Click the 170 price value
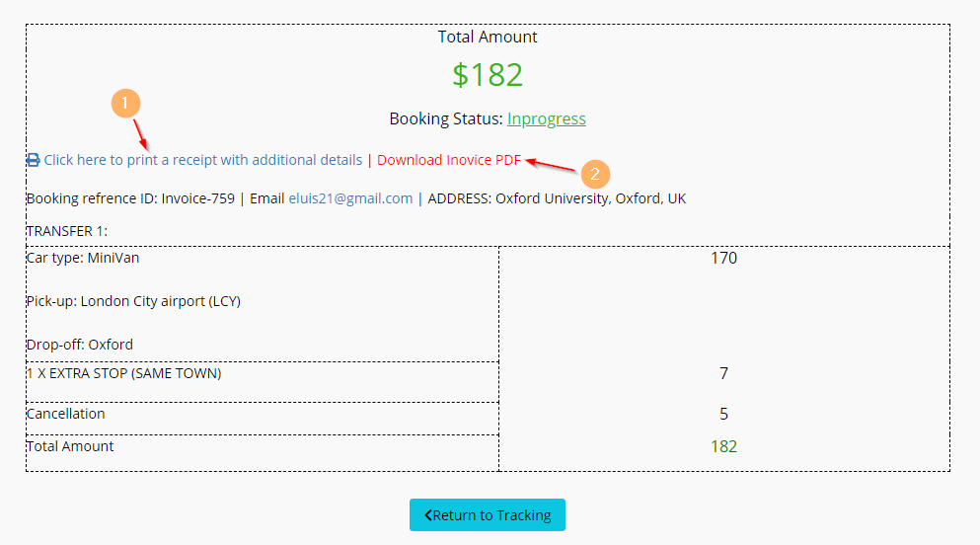 pos(723,259)
